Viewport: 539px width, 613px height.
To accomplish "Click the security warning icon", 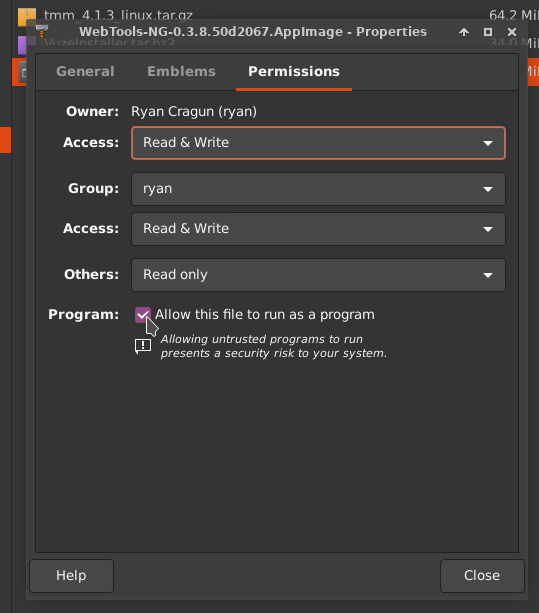I will pyautogui.click(x=143, y=346).
